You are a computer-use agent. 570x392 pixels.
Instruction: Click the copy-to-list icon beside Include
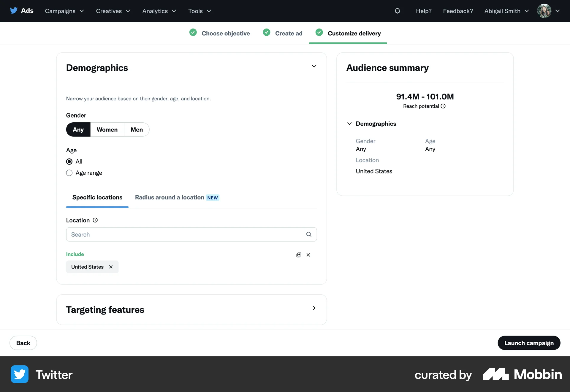pyautogui.click(x=299, y=255)
